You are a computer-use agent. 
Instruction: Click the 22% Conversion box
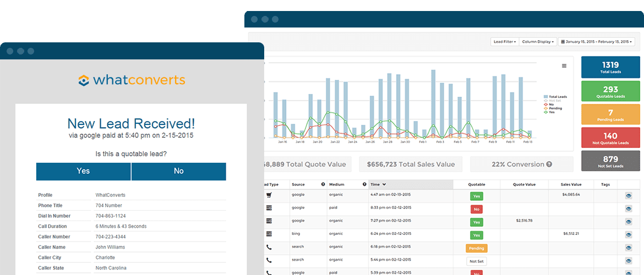click(x=522, y=164)
